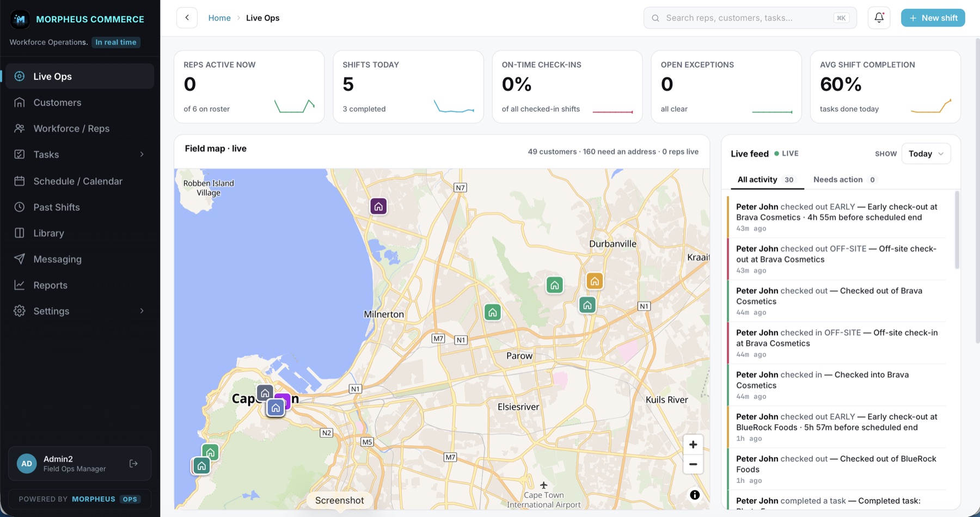Screen dimensions: 980x517
Task: Zoom out on the field map
Action: (x=693, y=464)
